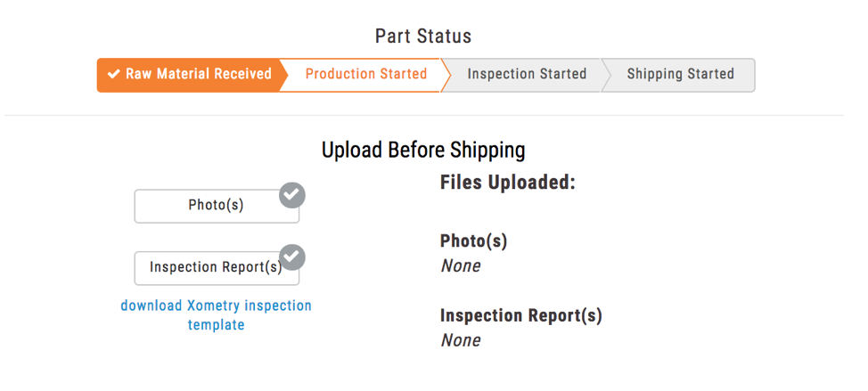Click the gray check badge on Inspection Report(s)

[292, 257]
